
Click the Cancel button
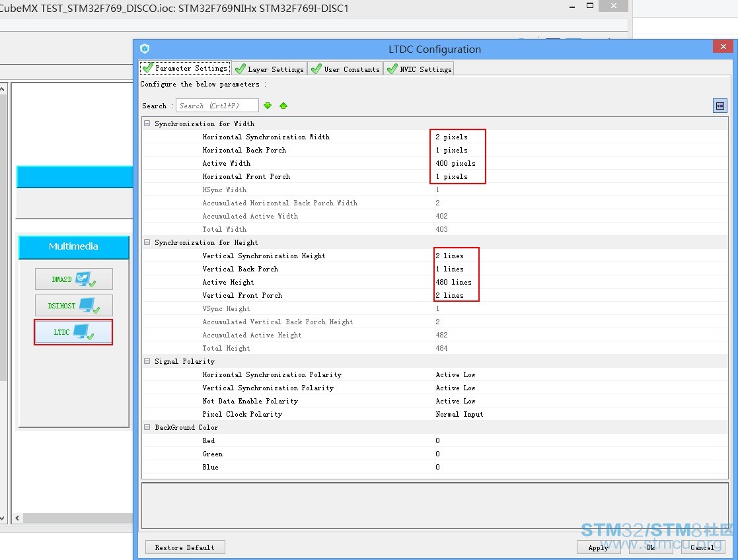[702, 547]
